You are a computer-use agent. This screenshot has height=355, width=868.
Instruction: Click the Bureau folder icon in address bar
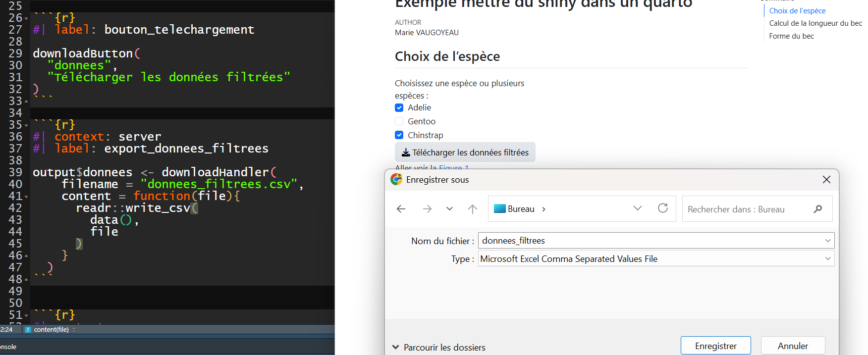pos(500,209)
